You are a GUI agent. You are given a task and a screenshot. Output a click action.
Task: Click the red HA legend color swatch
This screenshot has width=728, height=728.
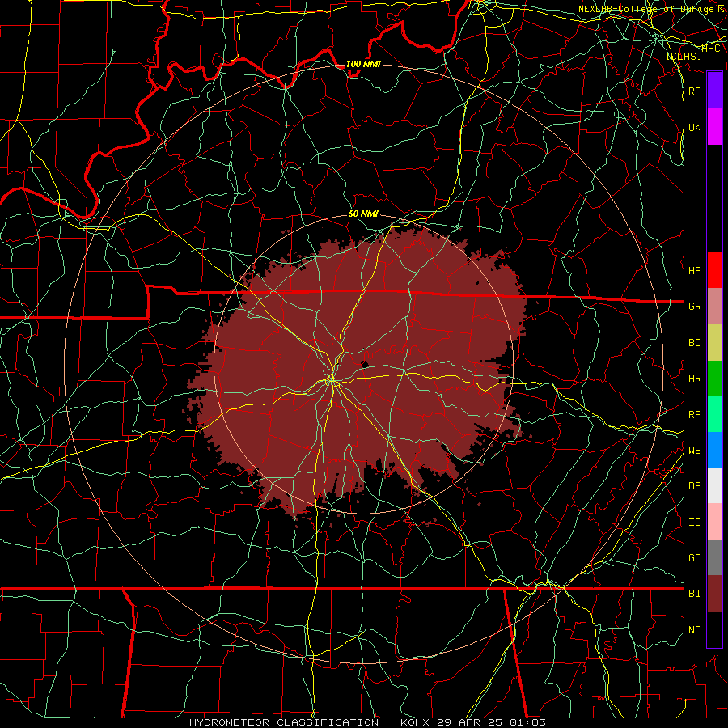point(714,270)
